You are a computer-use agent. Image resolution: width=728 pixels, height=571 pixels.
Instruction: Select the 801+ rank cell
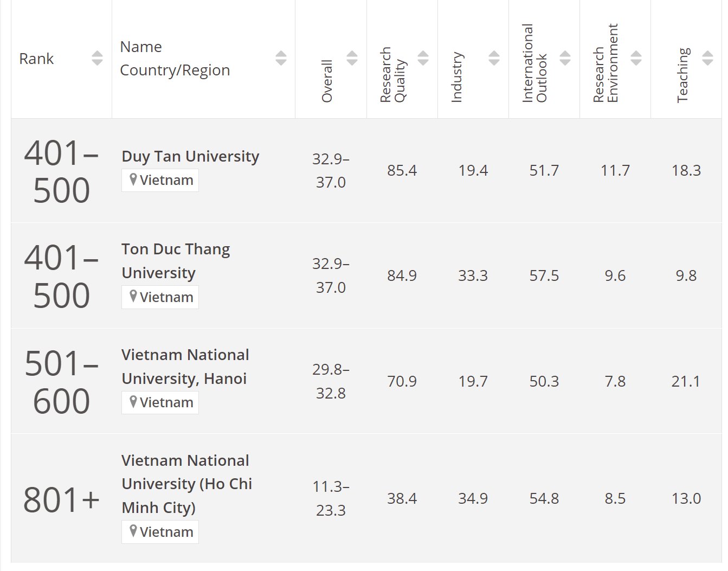coord(61,499)
